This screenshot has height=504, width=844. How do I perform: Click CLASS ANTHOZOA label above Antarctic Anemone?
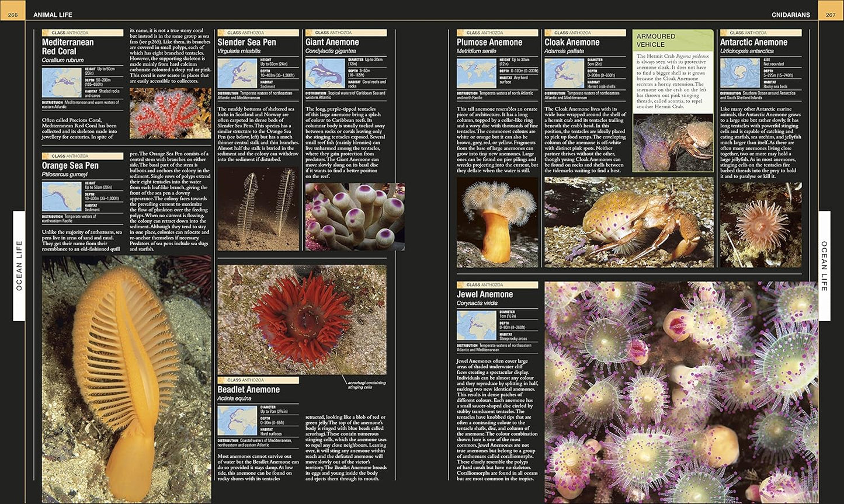(x=748, y=33)
